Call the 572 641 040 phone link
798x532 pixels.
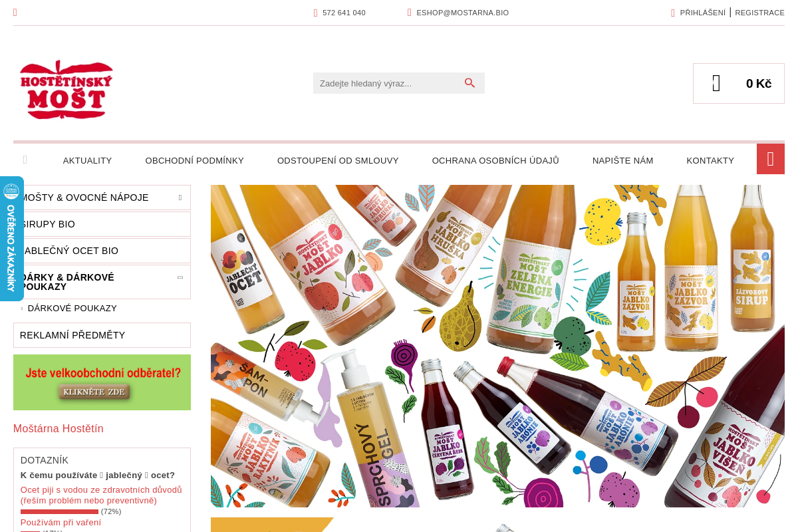point(344,13)
